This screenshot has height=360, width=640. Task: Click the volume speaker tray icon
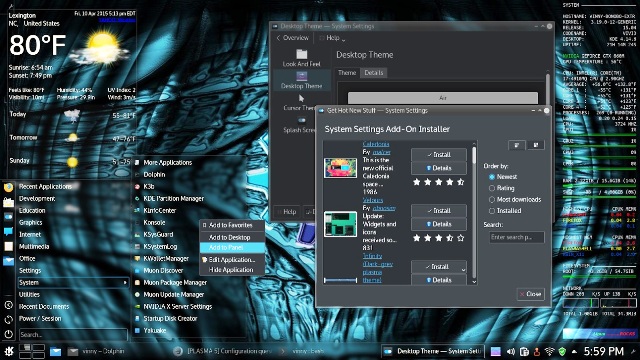coord(511,351)
